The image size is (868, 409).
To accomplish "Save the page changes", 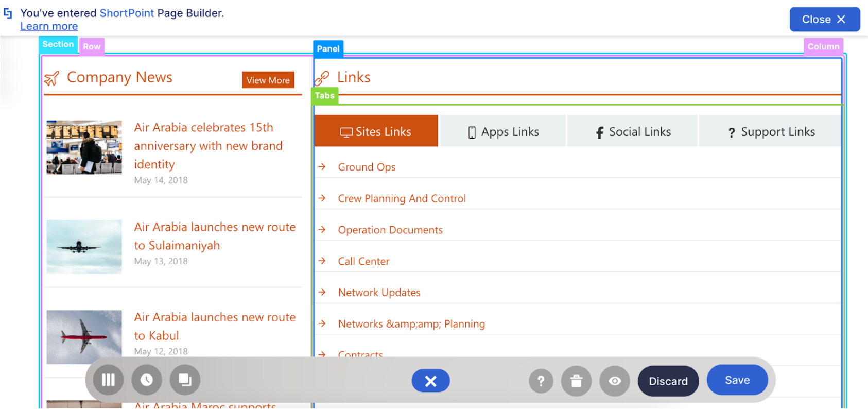I will (x=737, y=380).
